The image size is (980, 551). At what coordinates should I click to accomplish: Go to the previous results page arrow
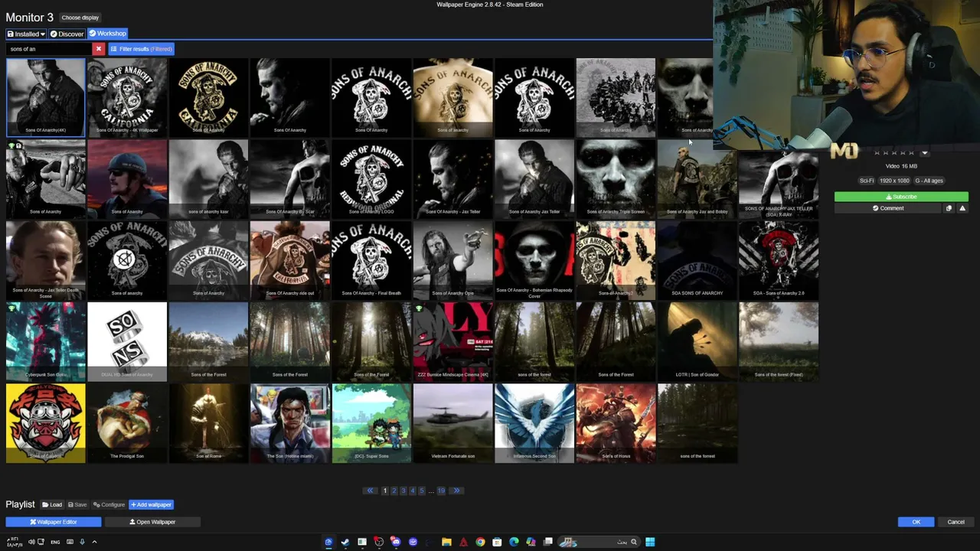[x=370, y=491]
